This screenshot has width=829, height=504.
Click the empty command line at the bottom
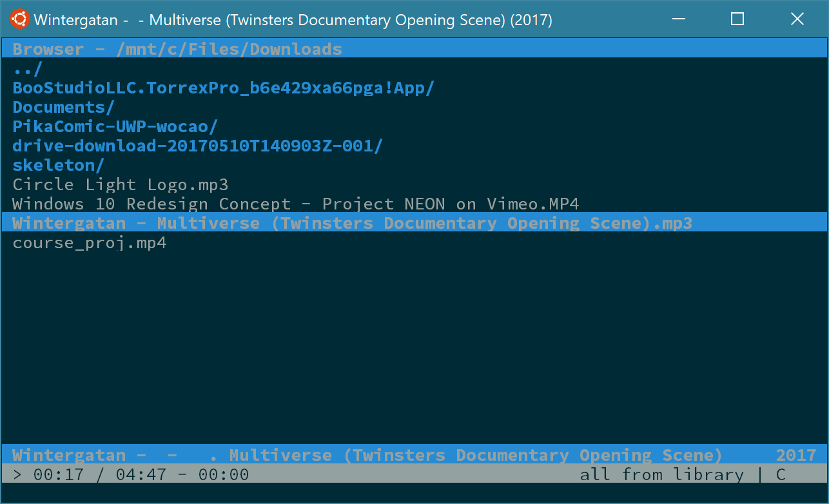413,492
